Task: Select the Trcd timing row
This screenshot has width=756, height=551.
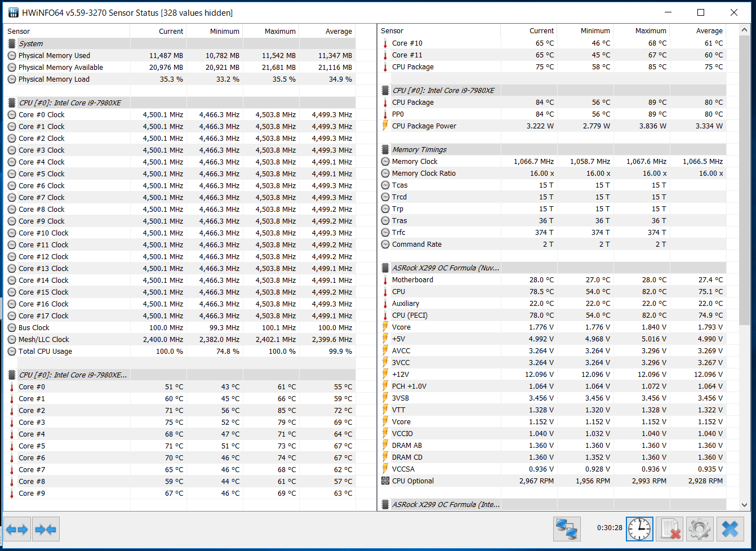Action: (x=552, y=197)
